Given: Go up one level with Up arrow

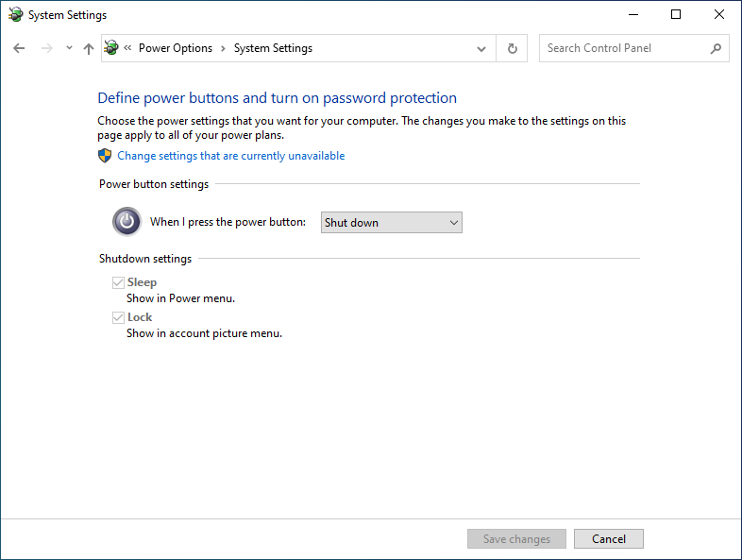Looking at the screenshot, I should (x=89, y=48).
